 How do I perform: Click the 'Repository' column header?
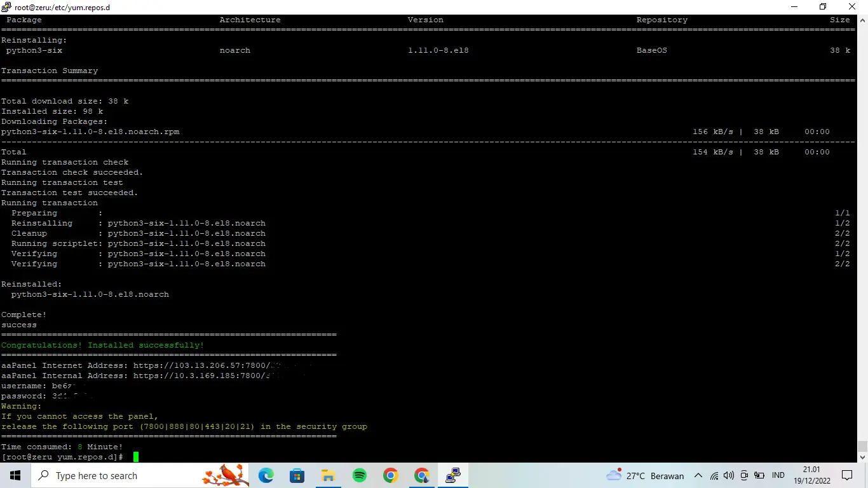662,20
